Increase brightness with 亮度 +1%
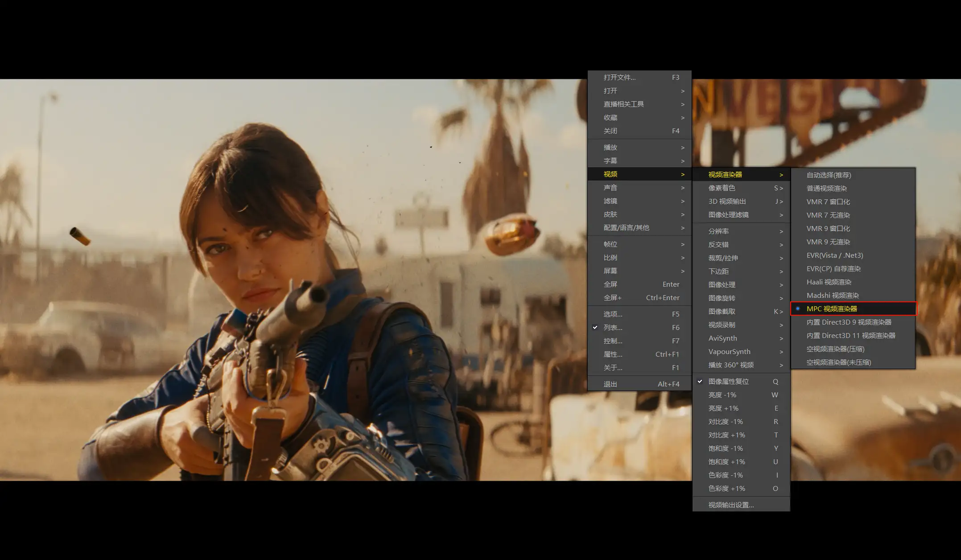 pos(723,408)
